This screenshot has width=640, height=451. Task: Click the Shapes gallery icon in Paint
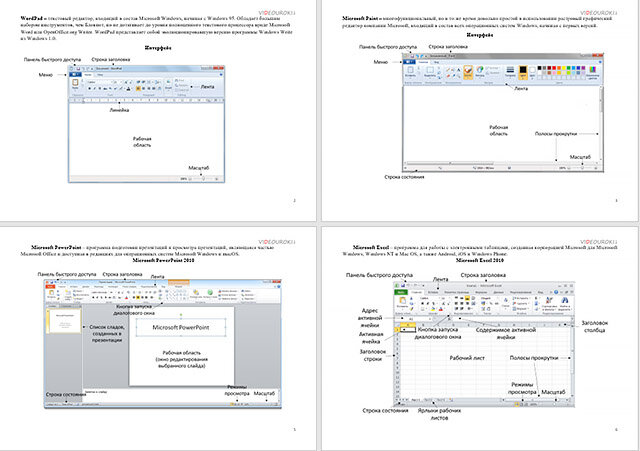[x=480, y=69]
